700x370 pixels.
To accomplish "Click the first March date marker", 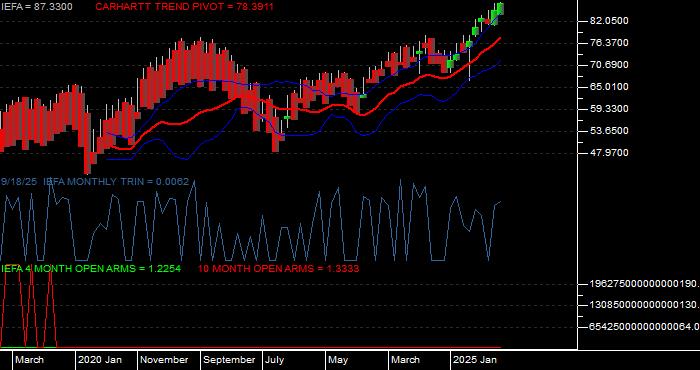I will (29, 360).
